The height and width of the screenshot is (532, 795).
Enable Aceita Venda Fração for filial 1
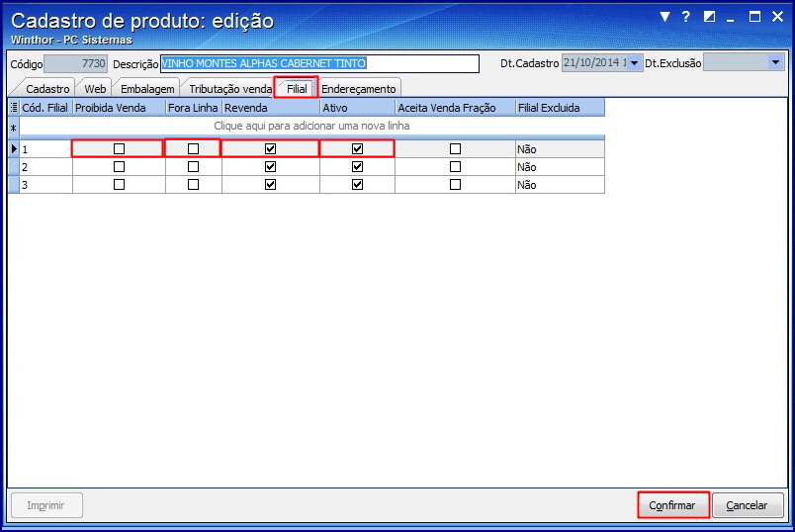click(x=455, y=148)
